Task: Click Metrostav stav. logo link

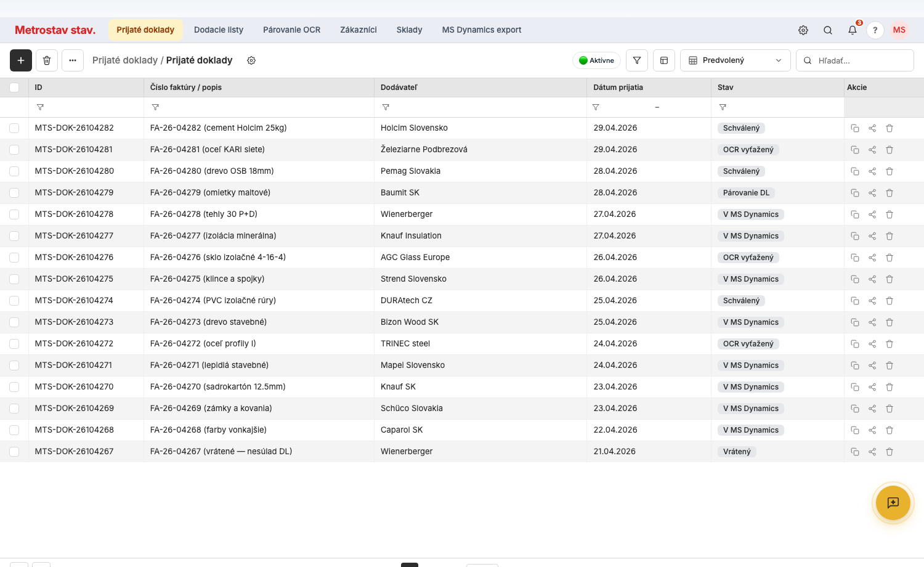Action: 55,30
